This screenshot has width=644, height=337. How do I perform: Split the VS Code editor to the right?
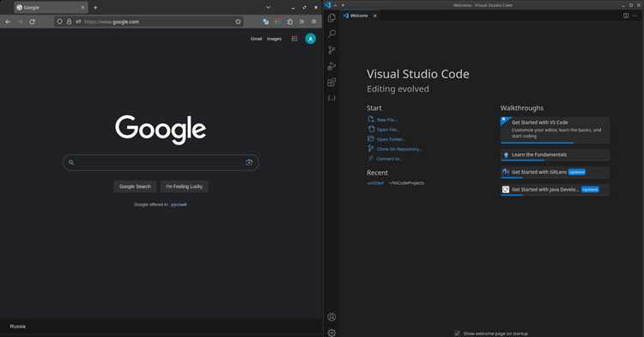click(x=626, y=15)
